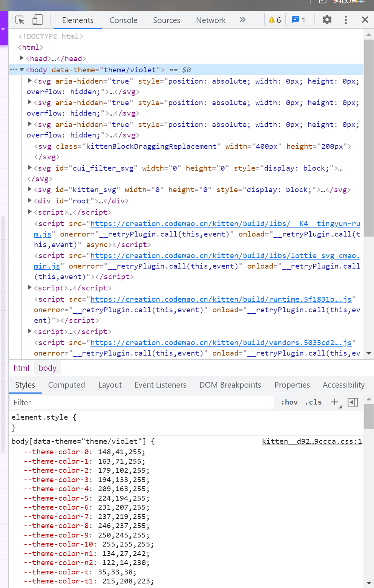Open the Sources tab
This screenshot has height=588, width=374.
point(167,20)
